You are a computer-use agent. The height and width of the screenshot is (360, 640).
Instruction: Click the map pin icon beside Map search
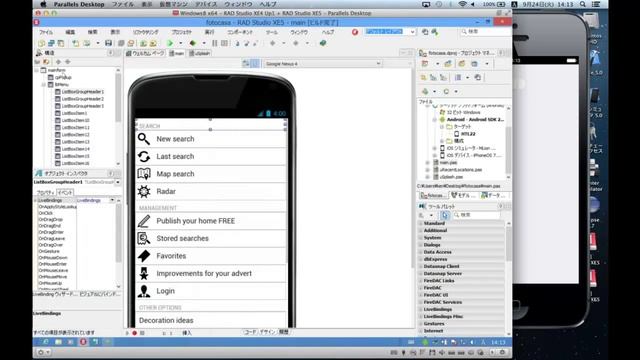(x=144, y=174)
